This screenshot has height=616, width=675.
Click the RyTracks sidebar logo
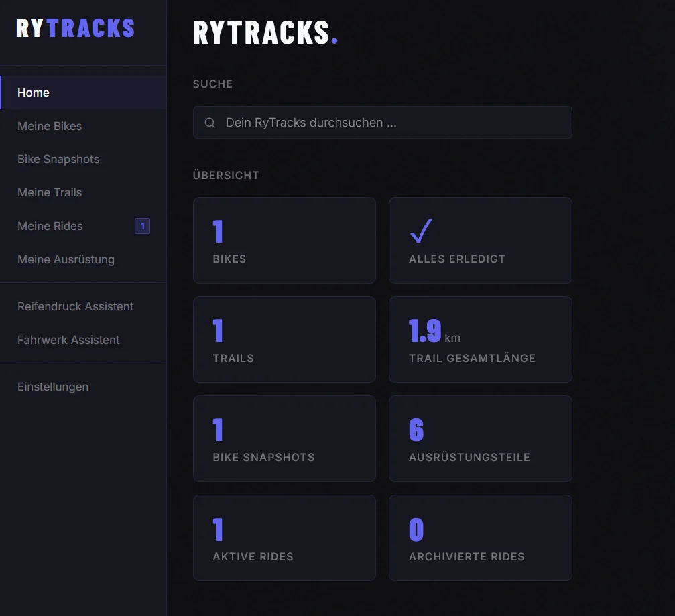[75, 28]
